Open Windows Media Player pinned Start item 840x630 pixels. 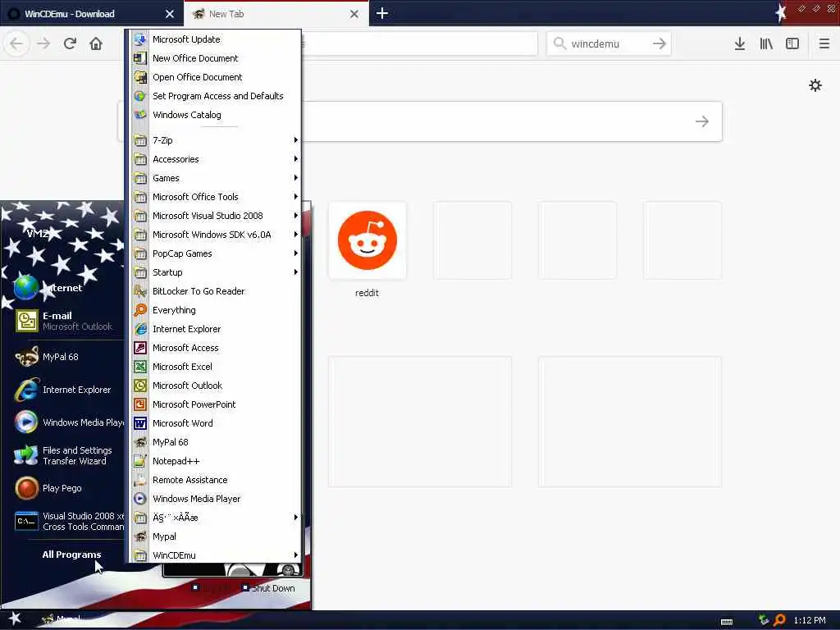click(67, 422)
